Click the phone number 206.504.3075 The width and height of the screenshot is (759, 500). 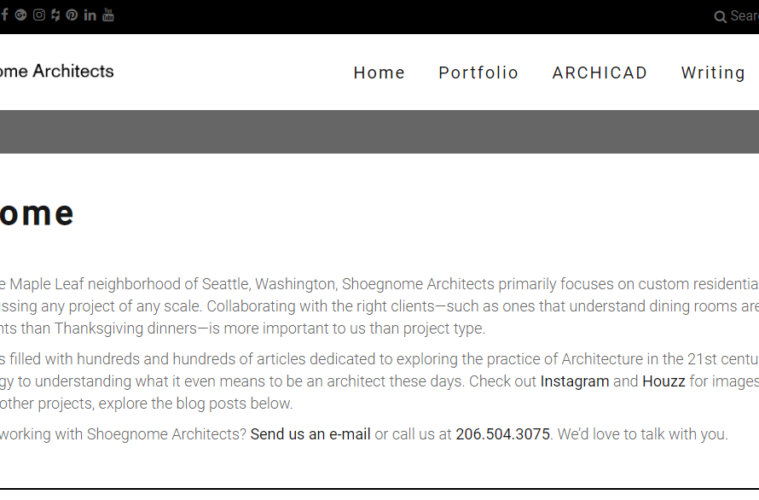[502, 434]
